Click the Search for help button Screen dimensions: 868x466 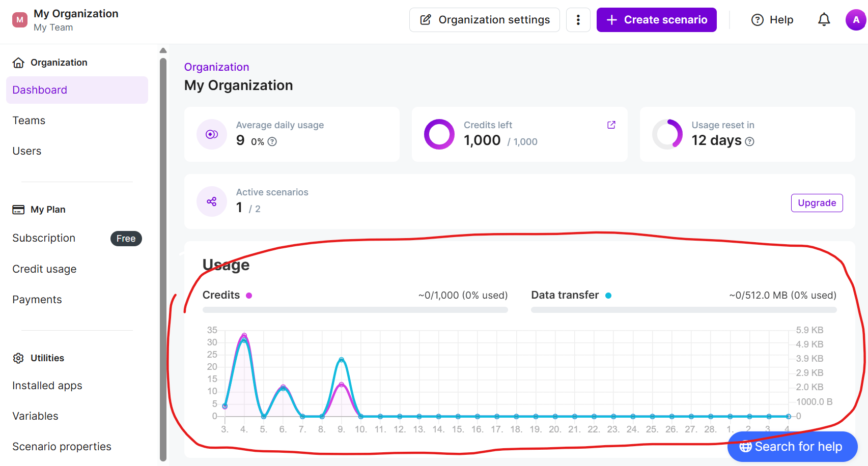[x=793, y=447]
